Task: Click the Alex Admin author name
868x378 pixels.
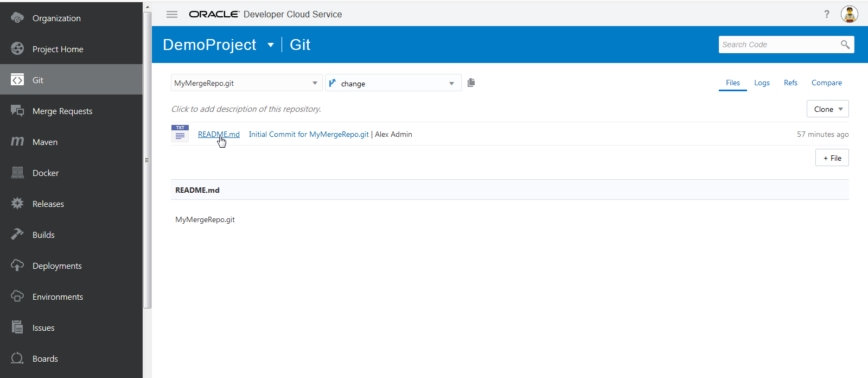Action: click(x=393, y=134)
